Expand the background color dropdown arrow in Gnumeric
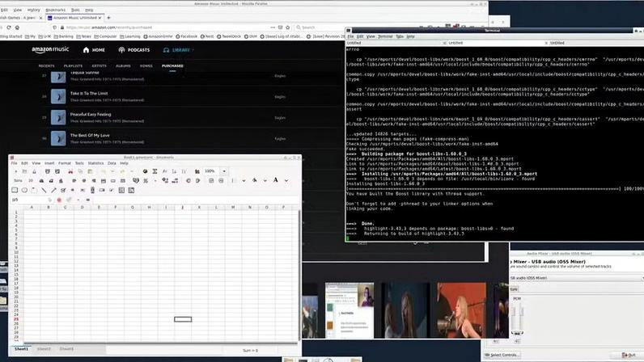Image resolution: width=644 pixels, height=362 pixels. coord(265,180)
